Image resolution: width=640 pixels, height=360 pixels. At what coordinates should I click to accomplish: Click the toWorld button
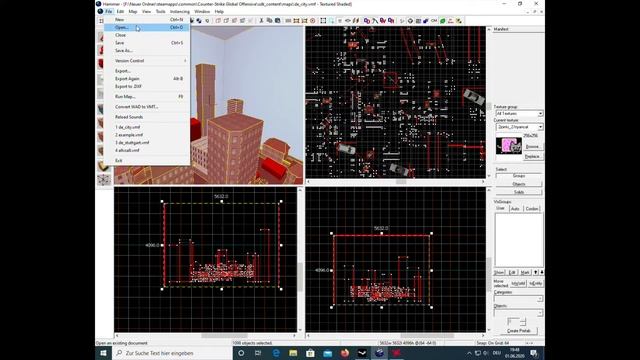click(x=518, y=283)
